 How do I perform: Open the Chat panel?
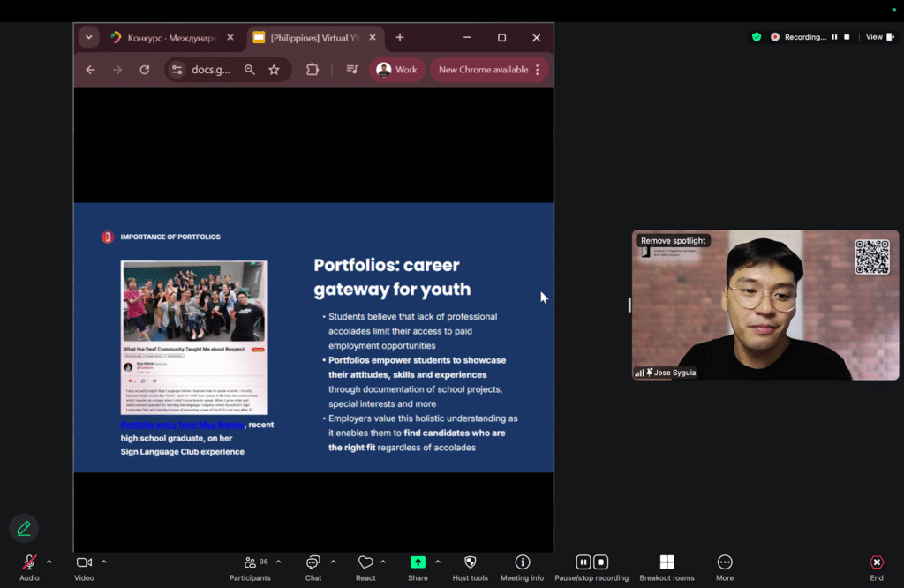(313, 563)
